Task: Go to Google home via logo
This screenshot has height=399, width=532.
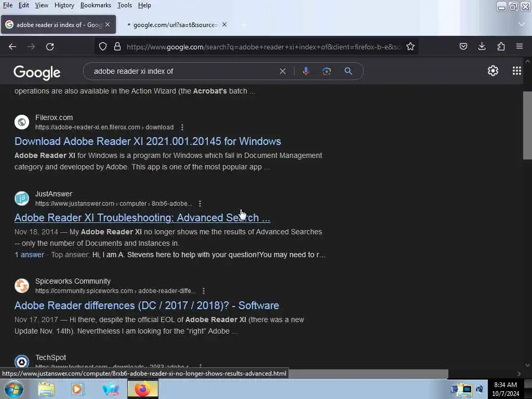Action: tap(37, 72)
